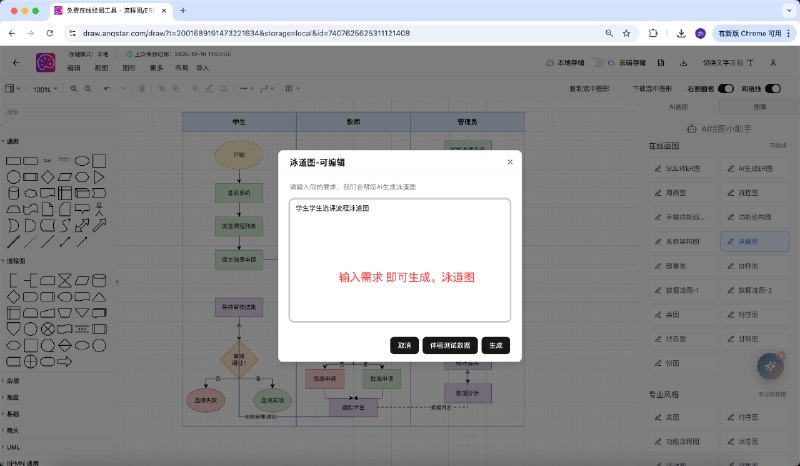Click the line color pencil icon

point(209,89)
